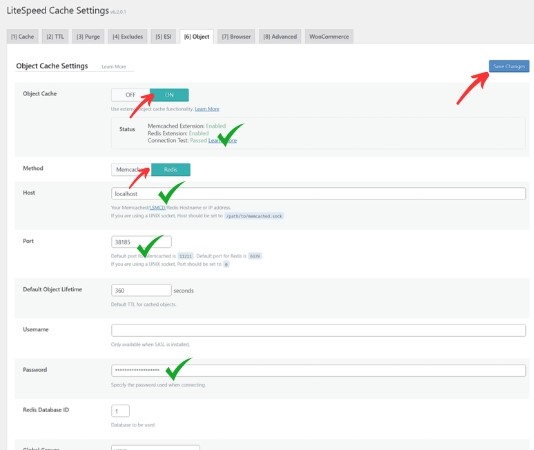Click the Connection Test status text
534x450 pixels.
pos(177,140)
